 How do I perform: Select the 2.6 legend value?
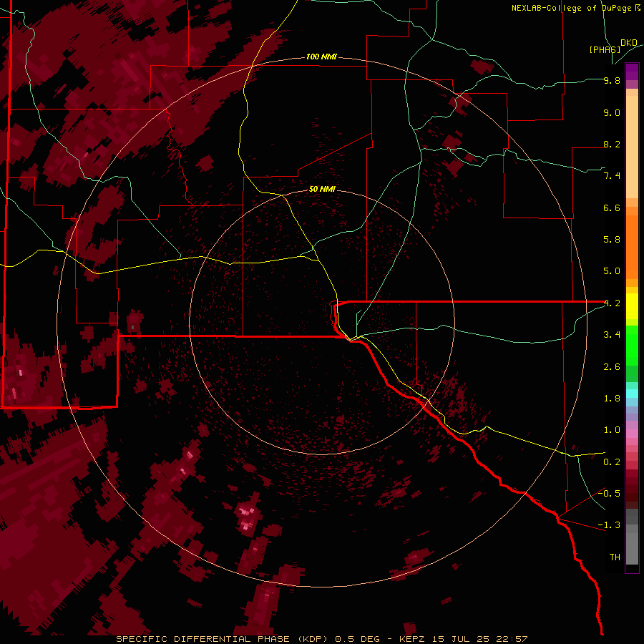pyautogui.click(x=612, y=367)
